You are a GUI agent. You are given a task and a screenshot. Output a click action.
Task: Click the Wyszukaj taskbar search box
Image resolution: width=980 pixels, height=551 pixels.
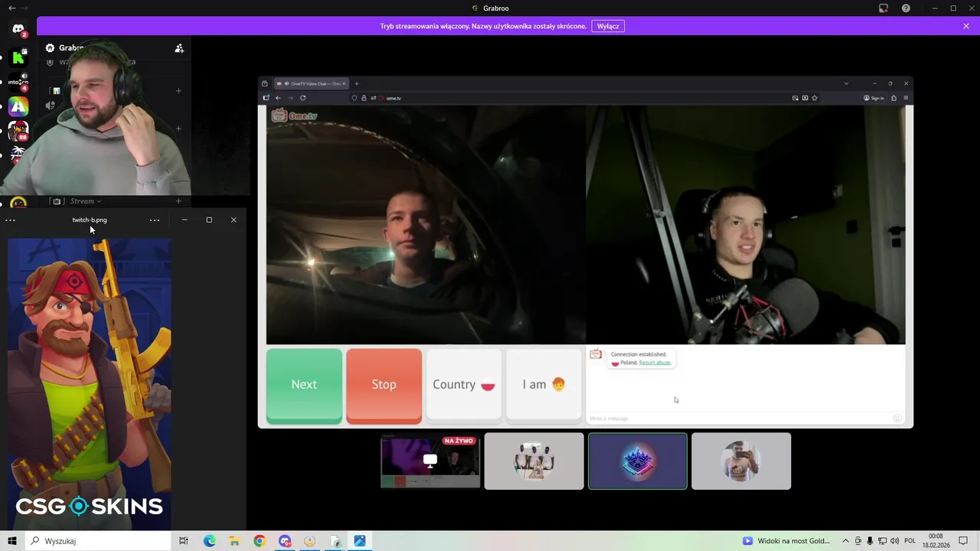(x=100, y=541)
